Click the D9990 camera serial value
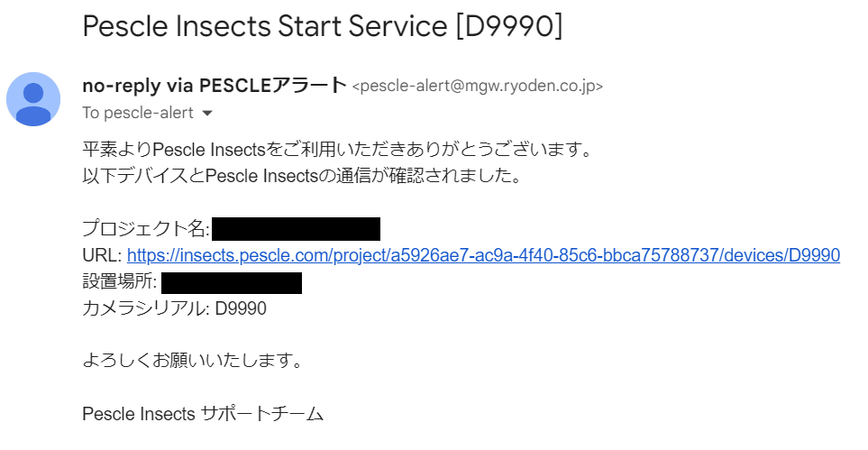868x450 pixels. [241, 308]
